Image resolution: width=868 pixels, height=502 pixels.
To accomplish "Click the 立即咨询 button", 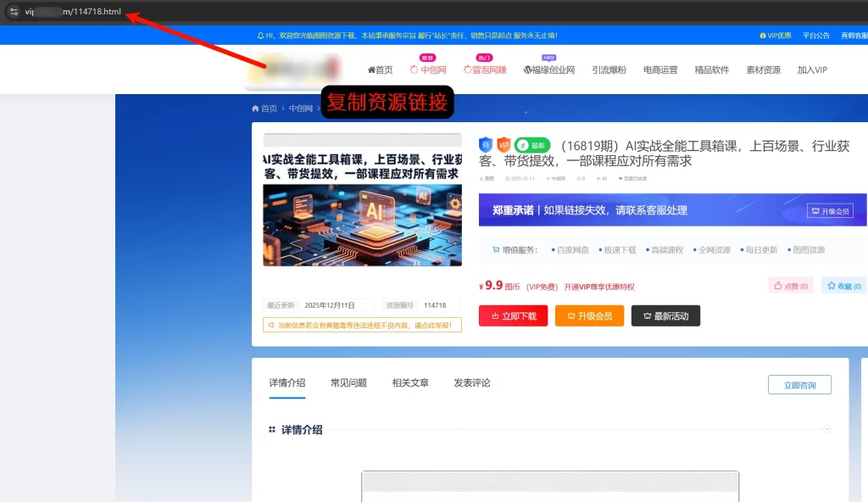I will point(799,385).
